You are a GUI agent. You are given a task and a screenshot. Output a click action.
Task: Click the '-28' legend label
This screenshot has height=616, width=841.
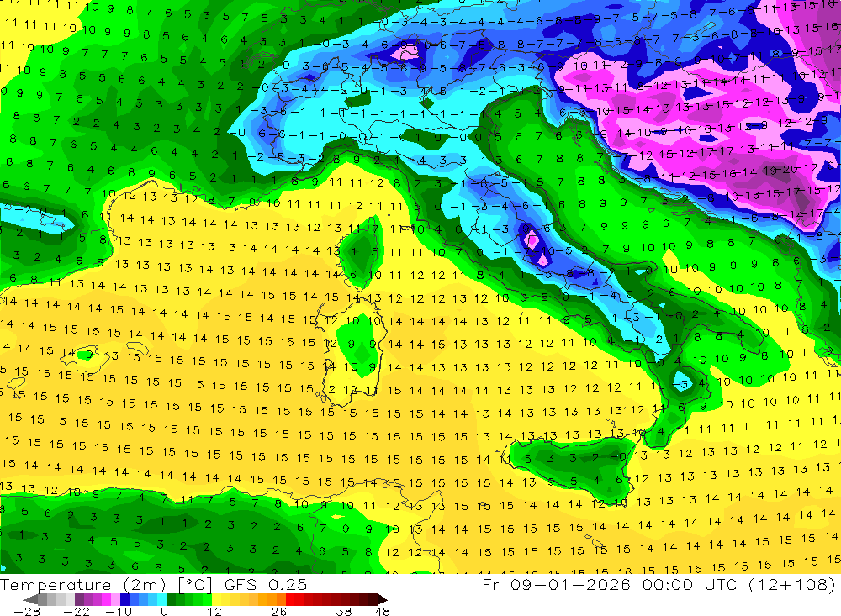pos(27,611)
